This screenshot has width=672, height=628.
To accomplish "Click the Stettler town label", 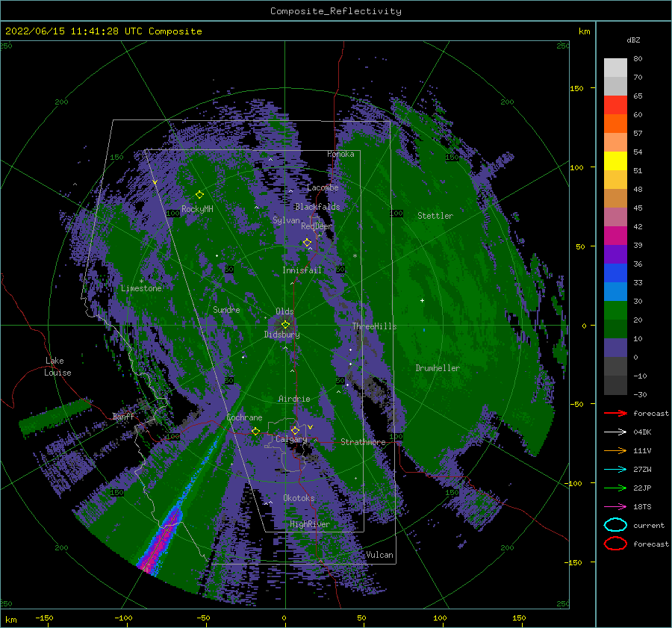I will tap(435, 216).
